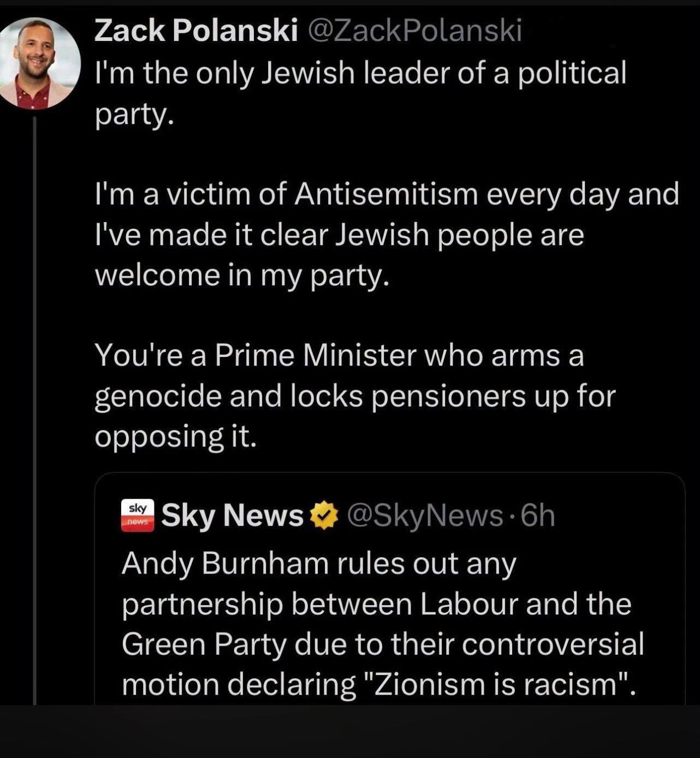This screenshot has width=700, height=758.
Task: Open the Zack Polanski display name
Action: [x=196, y=32]
